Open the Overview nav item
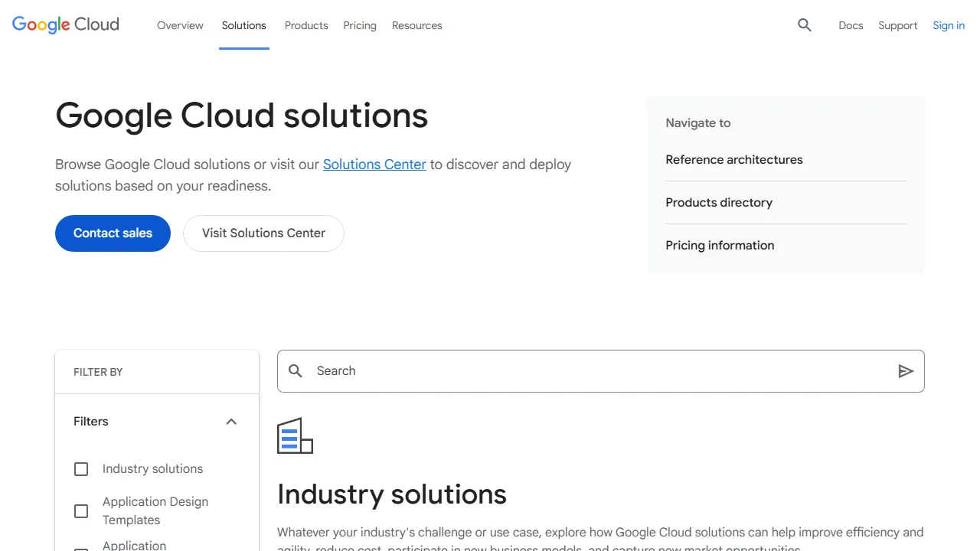Image resolution: width=980 pixels, height=551 pixels. [x=180, y=25]
